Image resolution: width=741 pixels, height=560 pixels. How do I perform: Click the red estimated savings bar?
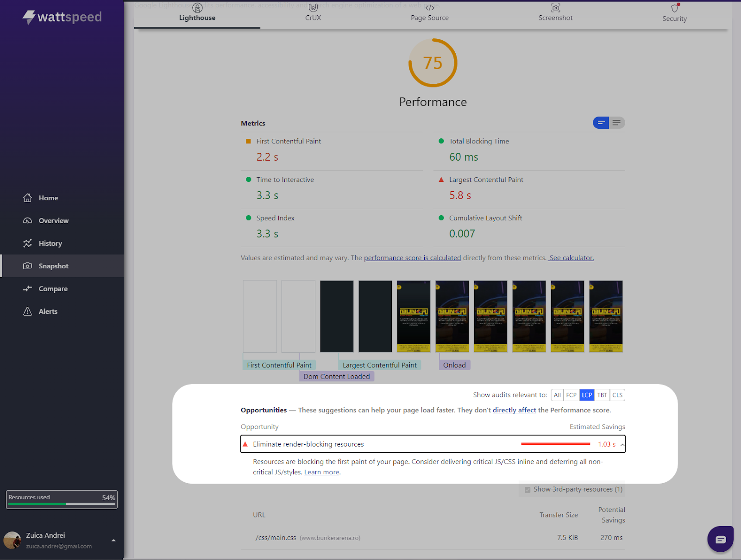[556, 444]
